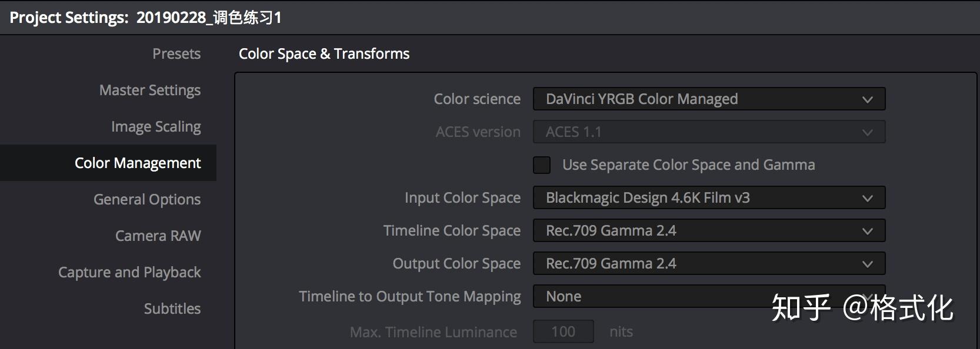Image resolution: width=980 pixels, height=349 pixels.
Task: Open General Options section
Action: [x=146, y=200]
